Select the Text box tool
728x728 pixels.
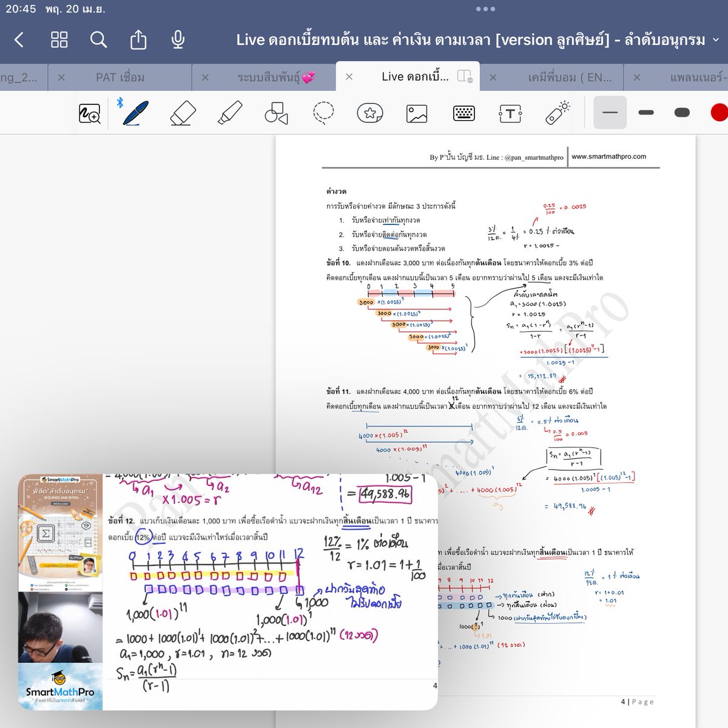(510, 113)
